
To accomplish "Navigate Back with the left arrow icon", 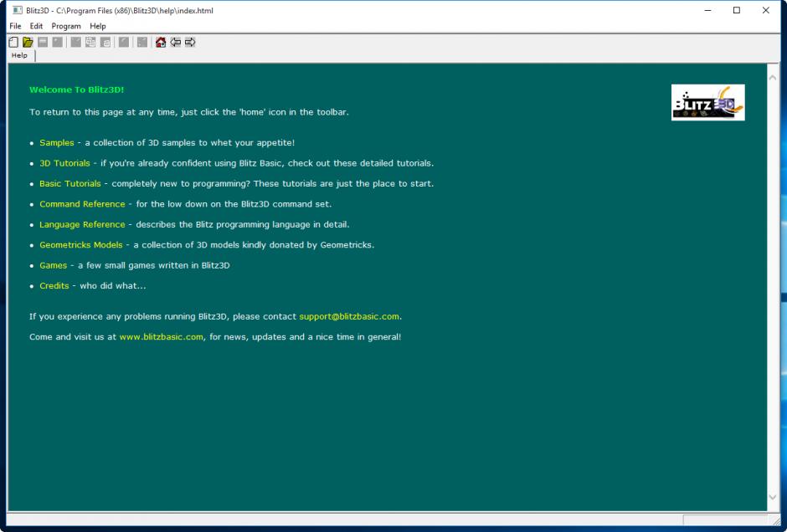I will pos(175,42).
